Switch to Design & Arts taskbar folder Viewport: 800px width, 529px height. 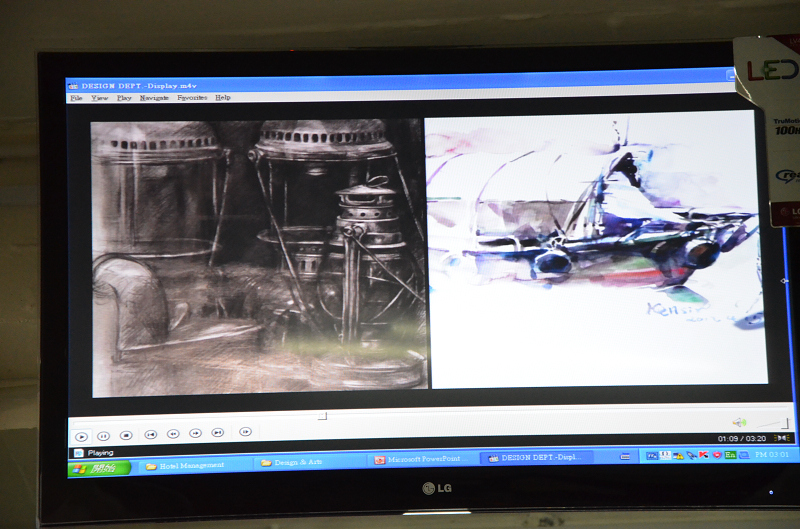click(311, 462)
